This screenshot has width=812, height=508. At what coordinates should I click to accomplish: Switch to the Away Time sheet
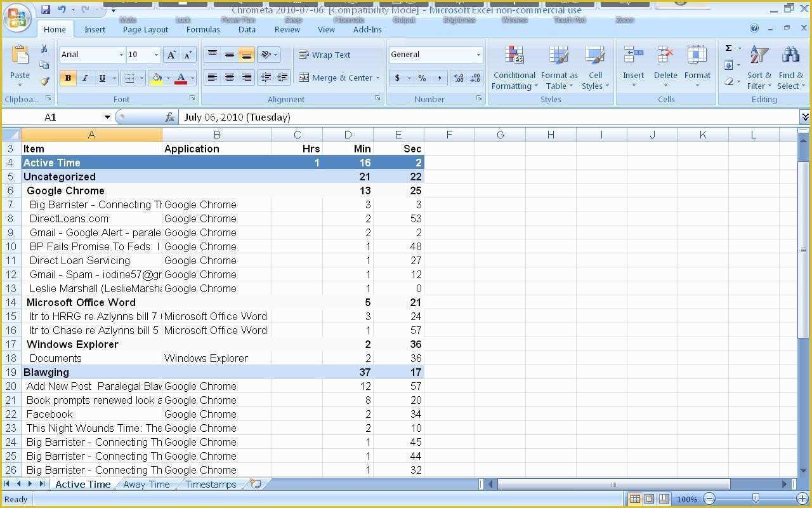(x=147, y=484)
